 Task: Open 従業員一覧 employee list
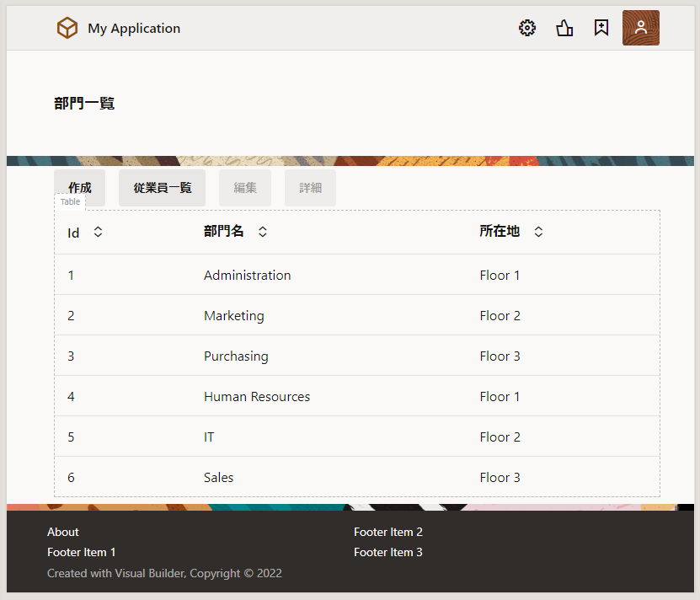pyautogui.click(x=162, y=188)
